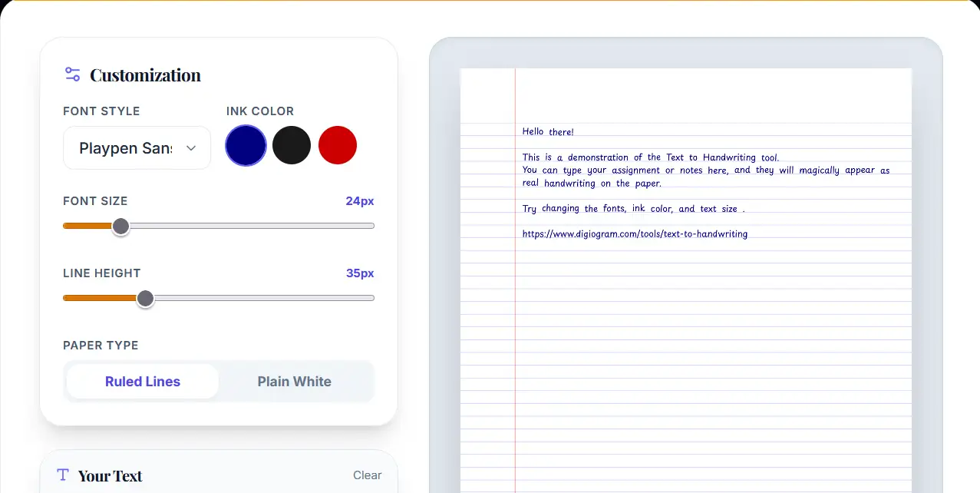Click the 'You can type your assignment' line
Viewport: 980px width, 493px height.
click(706, 170)
